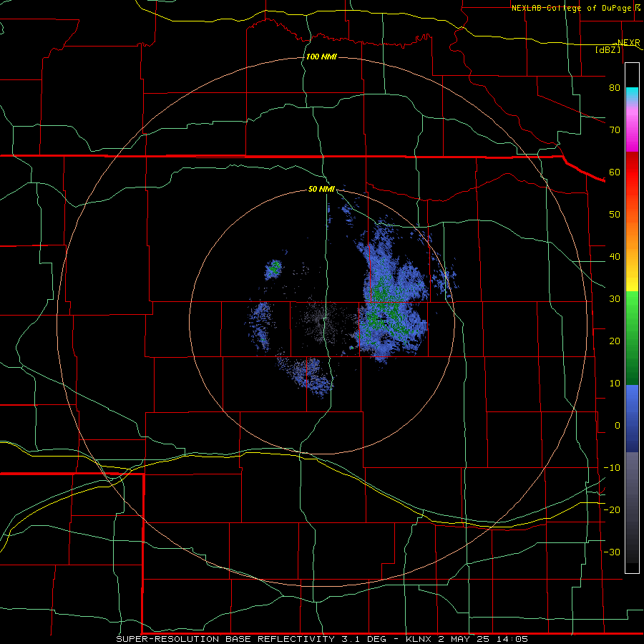Click the 'NEXR' label above the dBZ legend

click(628, 43)
